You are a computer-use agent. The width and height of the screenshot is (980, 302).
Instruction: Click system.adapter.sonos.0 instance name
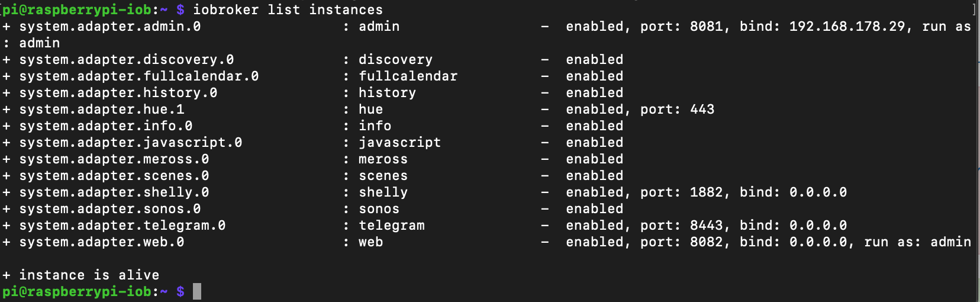110,208
